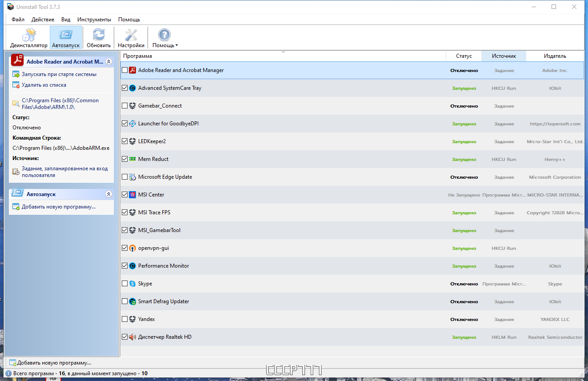Screen dimensions: 588x381
Task: Uncheck the Mem Reduct checkbox
Action: (x=124, y=159)
